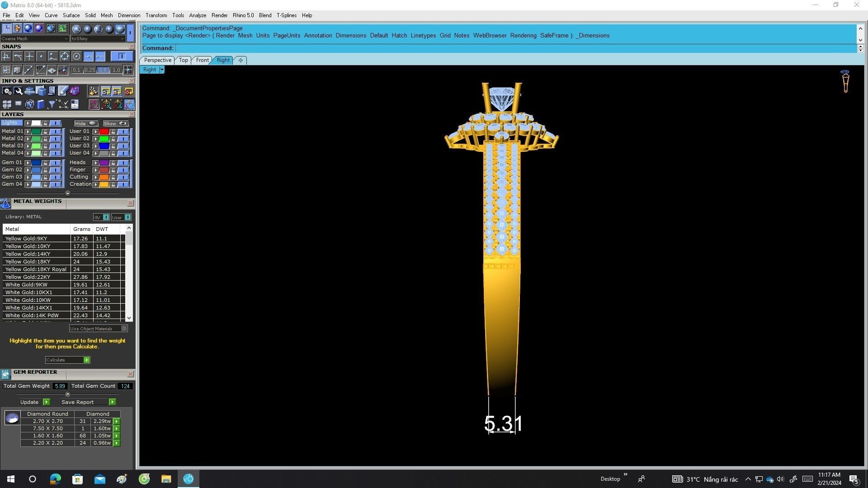Viewport: 868px width, 488px height.
Task: Toggle Use Object Materials option
Action: (124, 328)
